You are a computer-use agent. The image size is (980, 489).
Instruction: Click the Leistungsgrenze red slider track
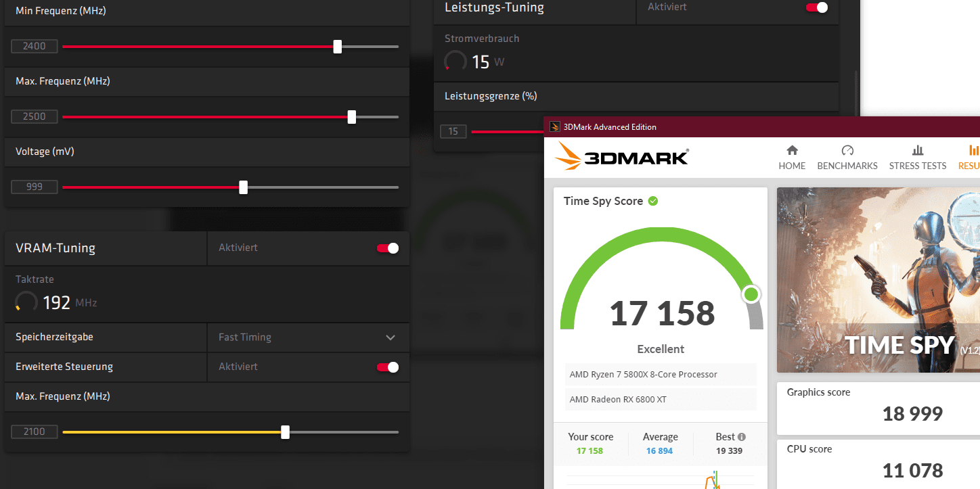508,131
